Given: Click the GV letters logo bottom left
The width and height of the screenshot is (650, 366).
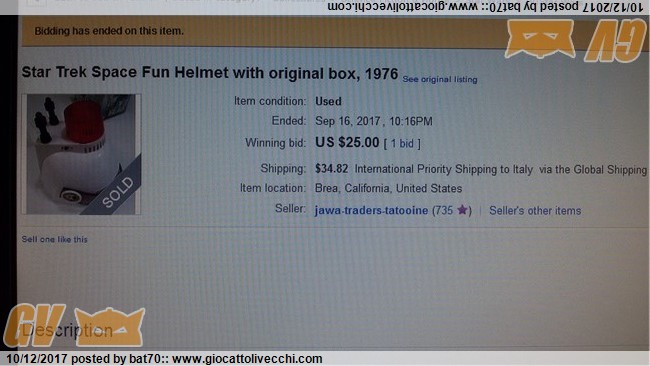Looking at the screenshot, I should [x=34, y=326].
